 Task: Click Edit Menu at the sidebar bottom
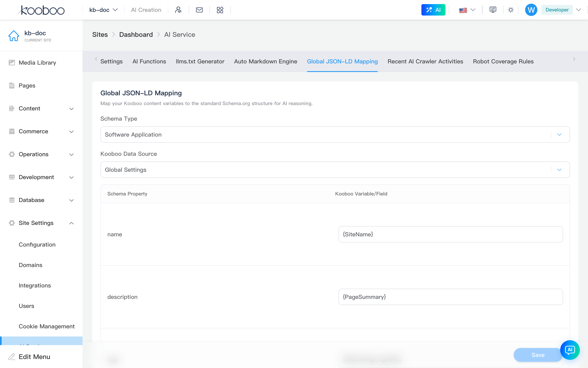point(35,357)
